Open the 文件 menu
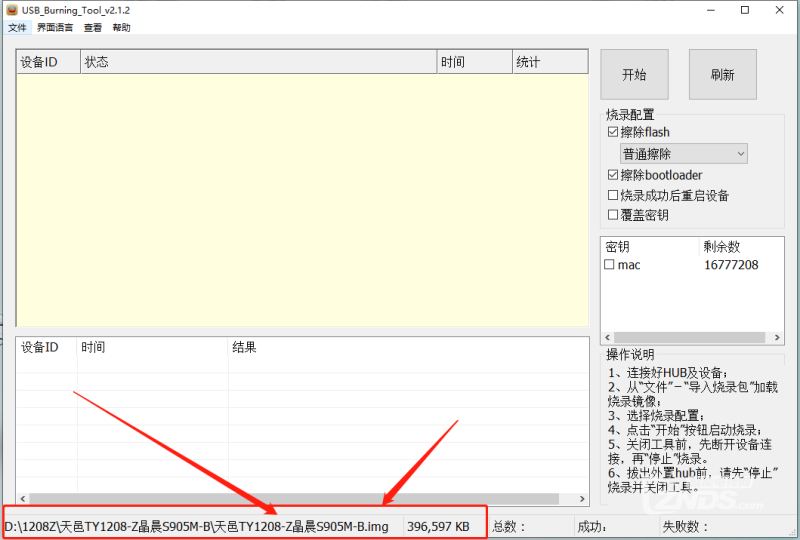800x540 pixels. point(17,28)
